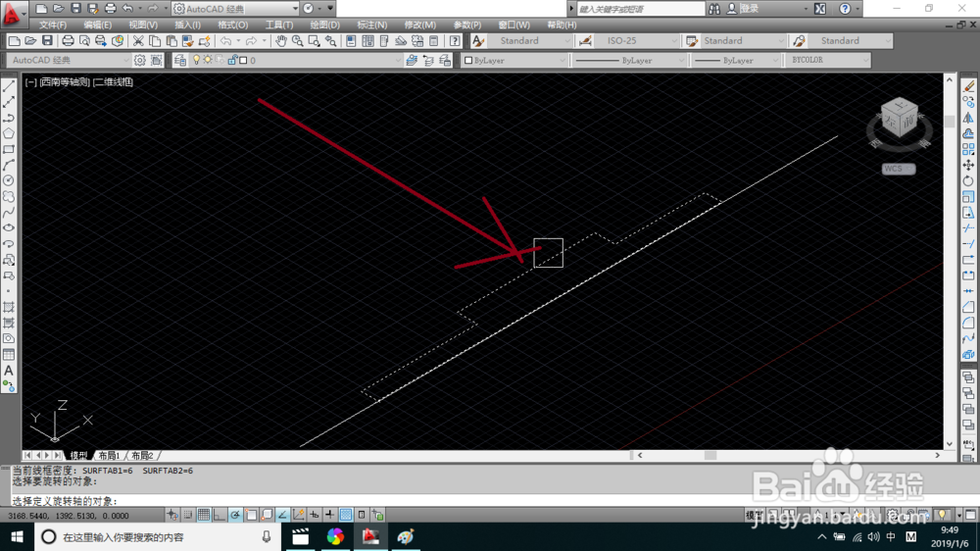The image size is (980, 551).
Task: Click the Workspace Settings gear icon
Action: (x=139, y=60)
